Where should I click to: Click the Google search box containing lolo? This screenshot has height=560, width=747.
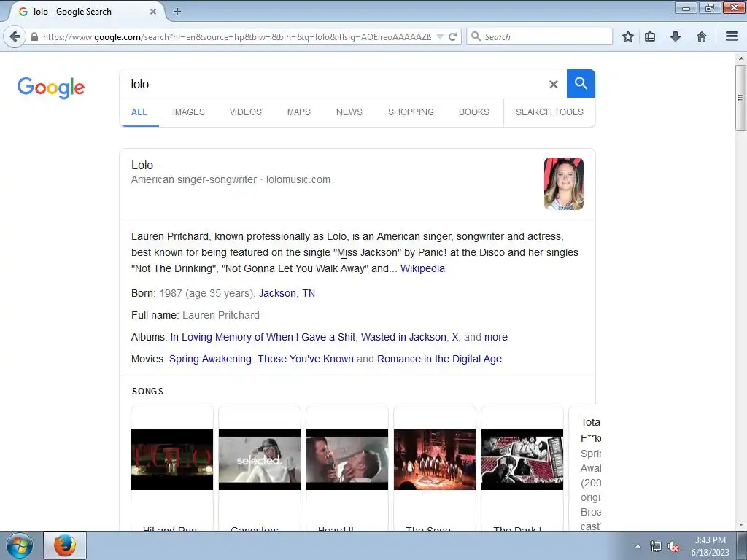tap(333, 84)
